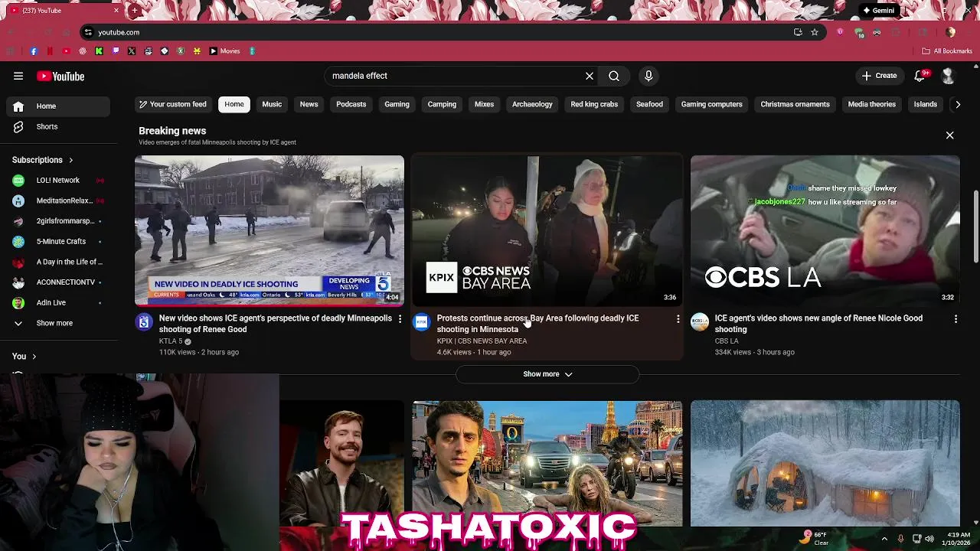980x551 pixels.
Task: Click the Create button
Action: (x=879, y=76)
